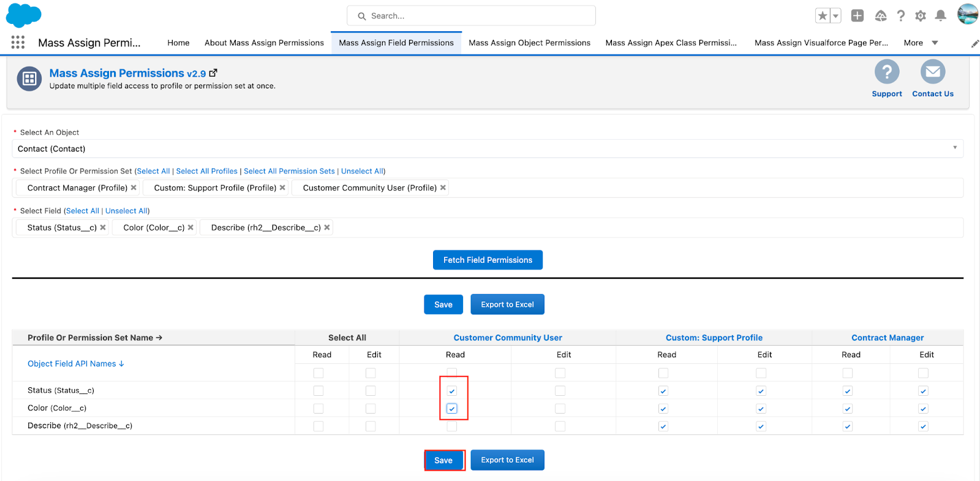The image size is (980, 481).
Task: Click the edit navigation pencil icon
Action: click(974, 44)
